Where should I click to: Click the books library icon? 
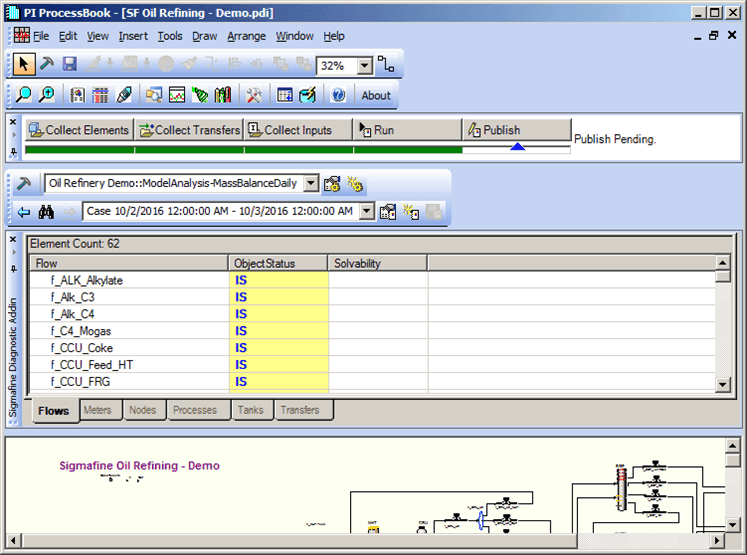tap(222, 95)
